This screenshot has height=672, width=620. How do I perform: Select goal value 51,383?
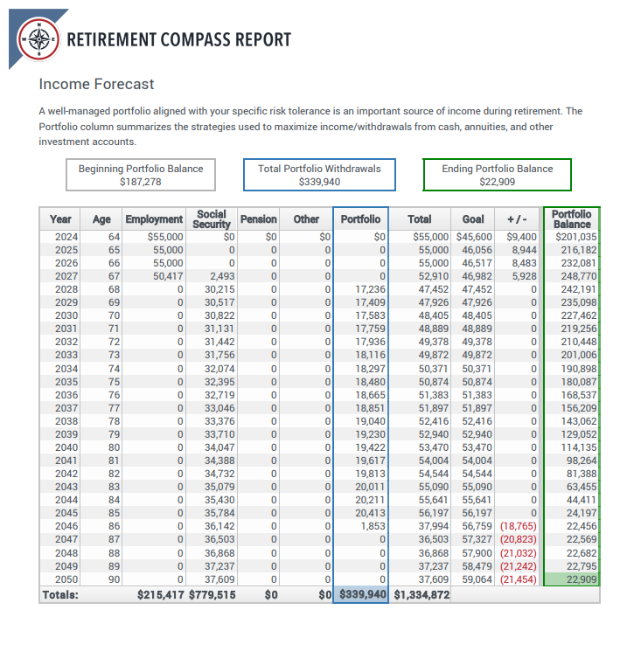[477, 395]
